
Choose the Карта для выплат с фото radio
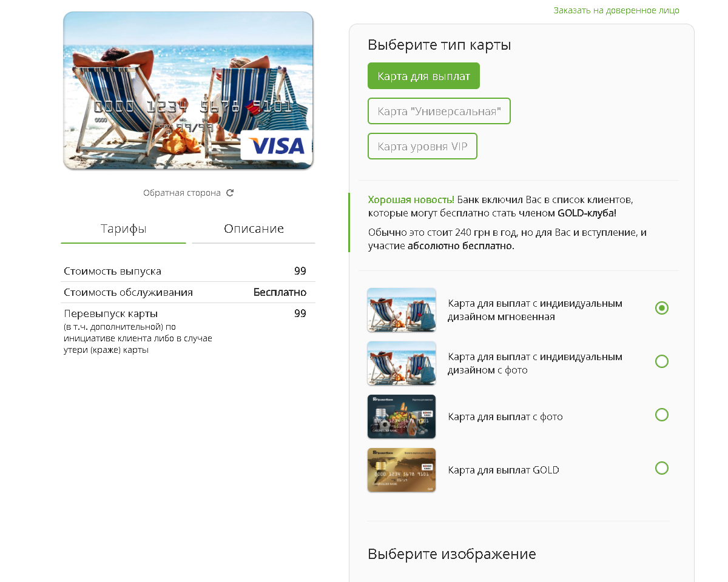[x=662, y=415]
